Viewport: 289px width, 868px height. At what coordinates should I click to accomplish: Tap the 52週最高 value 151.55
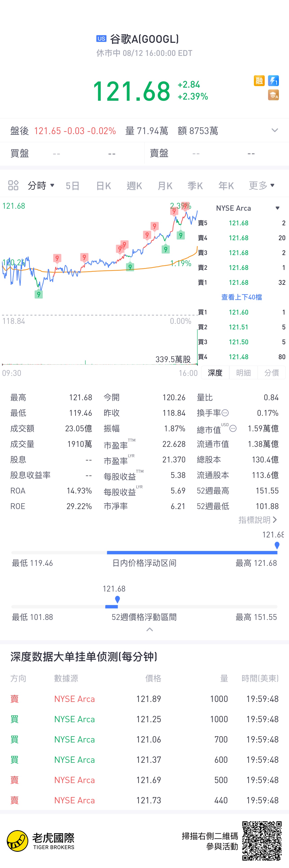[267, 491]
